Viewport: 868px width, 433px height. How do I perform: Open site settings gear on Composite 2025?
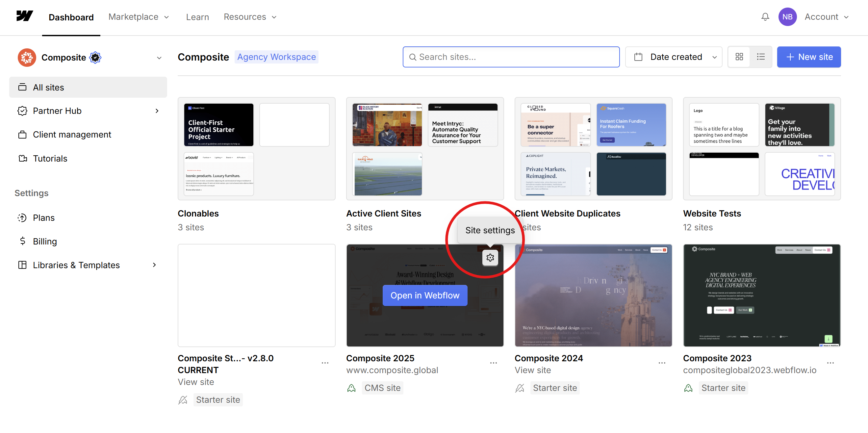click(x=490, y=258)
